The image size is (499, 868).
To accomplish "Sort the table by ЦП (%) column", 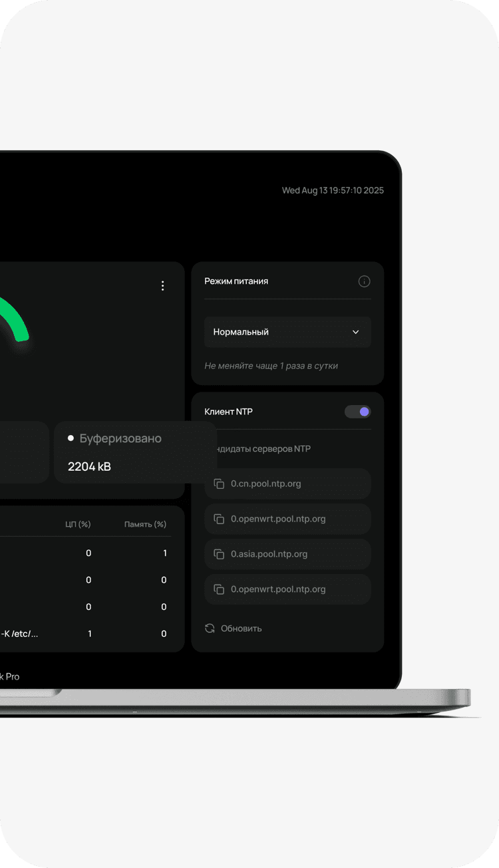I will coord(78,524).
